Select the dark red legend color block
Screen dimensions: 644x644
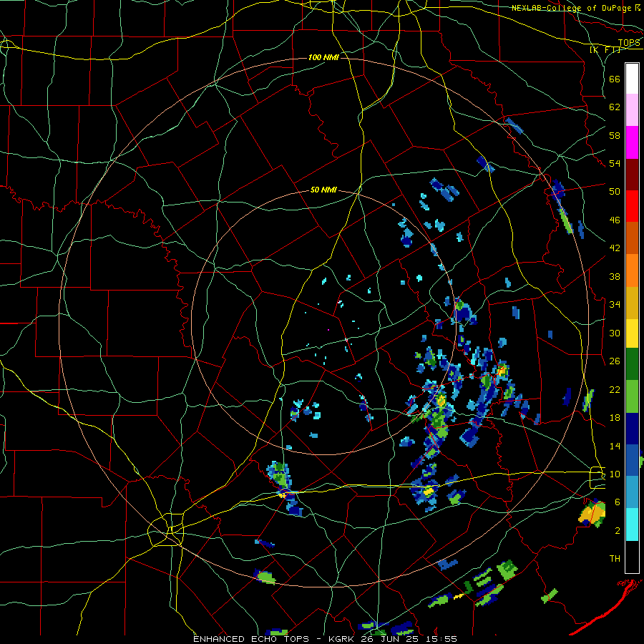click(x=632, y=174)
